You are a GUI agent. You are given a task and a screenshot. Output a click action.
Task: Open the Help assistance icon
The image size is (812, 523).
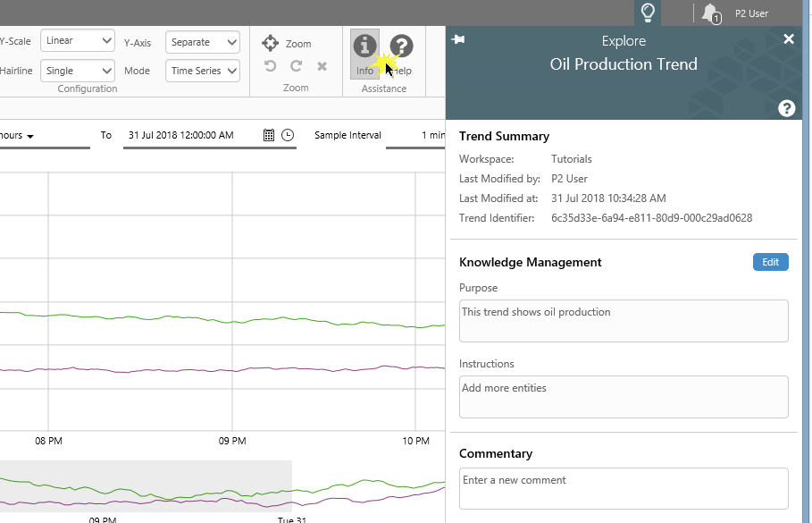(x=402, y=46)
